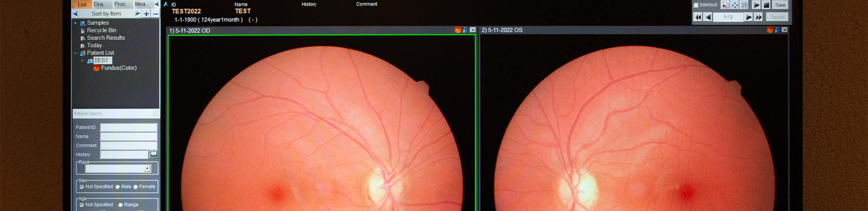The image size is (868, 211).
Task: Click the Patient ID input field
Action: (128, 127)
